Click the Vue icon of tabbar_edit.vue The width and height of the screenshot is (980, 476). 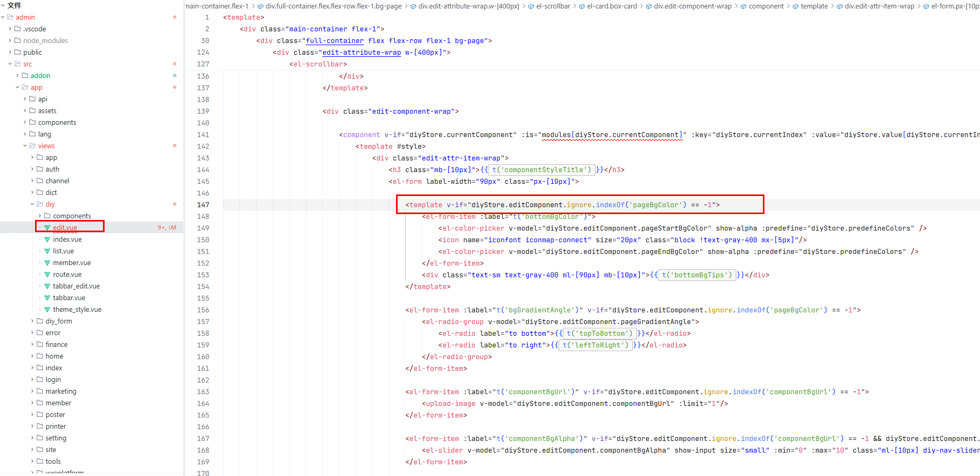point(47,286)
